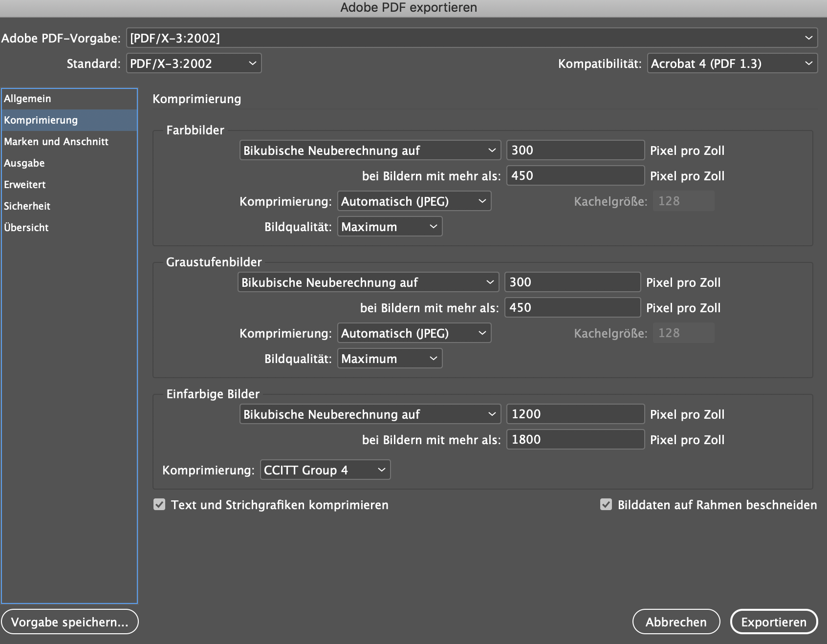This screenshot has width=827, height=644.
Task: Open Graustufenbilder Komprimierung Automatisch (JPEG) dropdown
Action: tap(414, 333)
